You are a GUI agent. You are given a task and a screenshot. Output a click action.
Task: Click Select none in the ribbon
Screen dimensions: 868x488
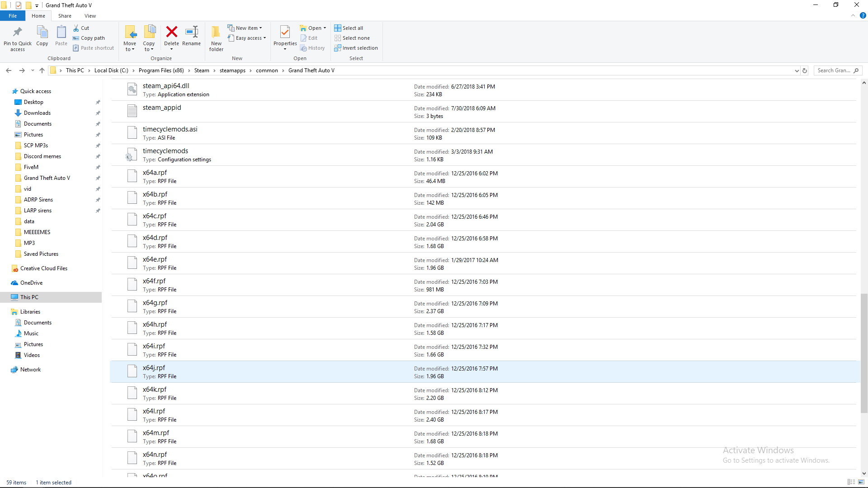point(352,38)
